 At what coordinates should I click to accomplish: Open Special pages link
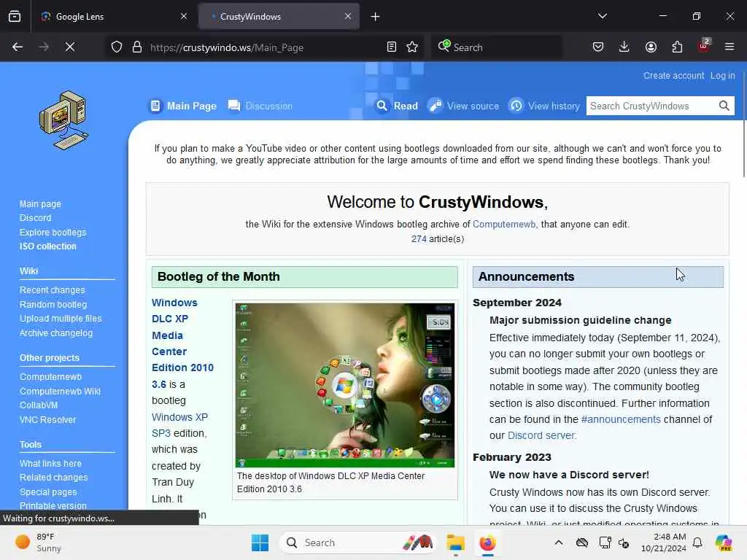(x=48, y=492)
